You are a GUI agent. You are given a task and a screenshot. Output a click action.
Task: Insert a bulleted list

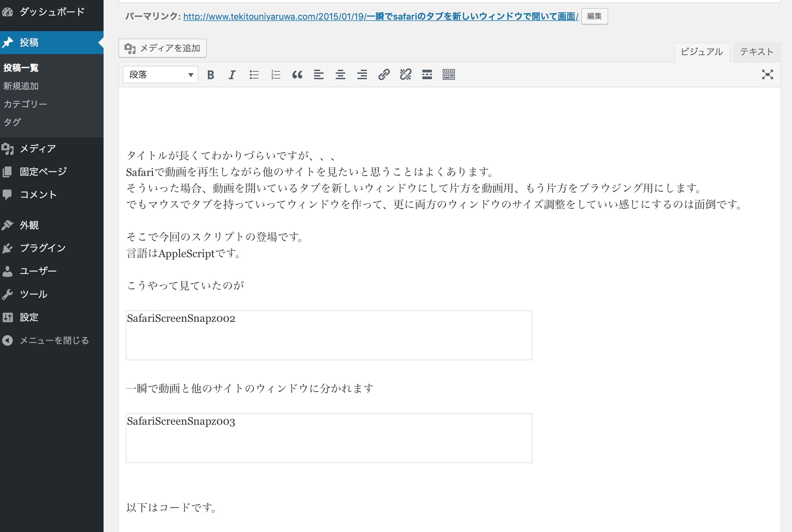(x=254, y=75)
